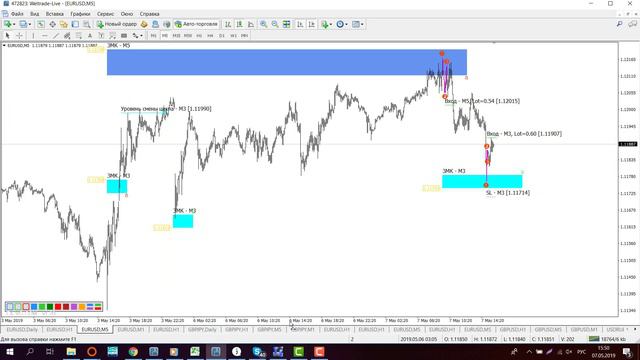Screen dimensions: 640x360
Task: Toggle the Data Window panel
Action: (53, 24)
